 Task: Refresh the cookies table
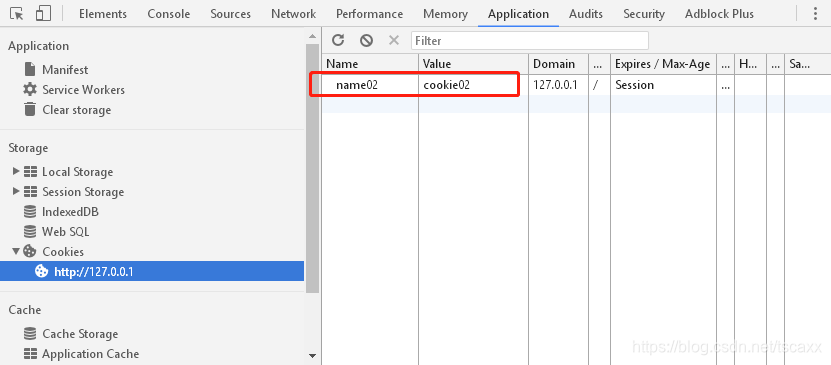pos(338,40)
